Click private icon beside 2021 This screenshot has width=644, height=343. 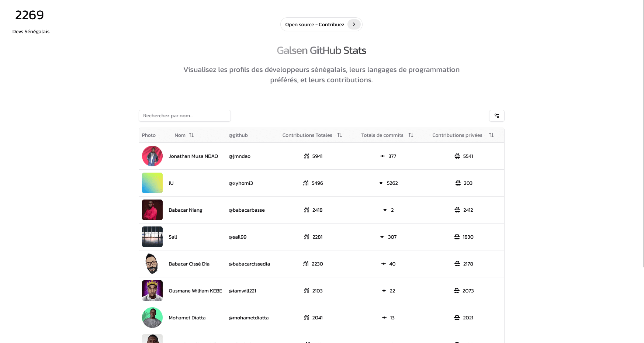(457, 318)
